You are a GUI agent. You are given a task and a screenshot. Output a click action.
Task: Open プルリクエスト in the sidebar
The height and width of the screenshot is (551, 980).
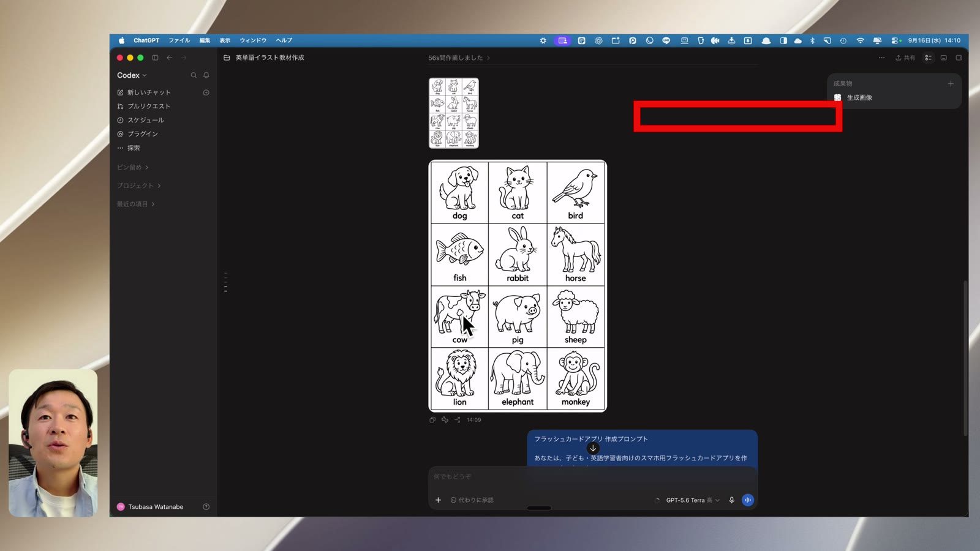pyautogui.click(x=149, y=106)
